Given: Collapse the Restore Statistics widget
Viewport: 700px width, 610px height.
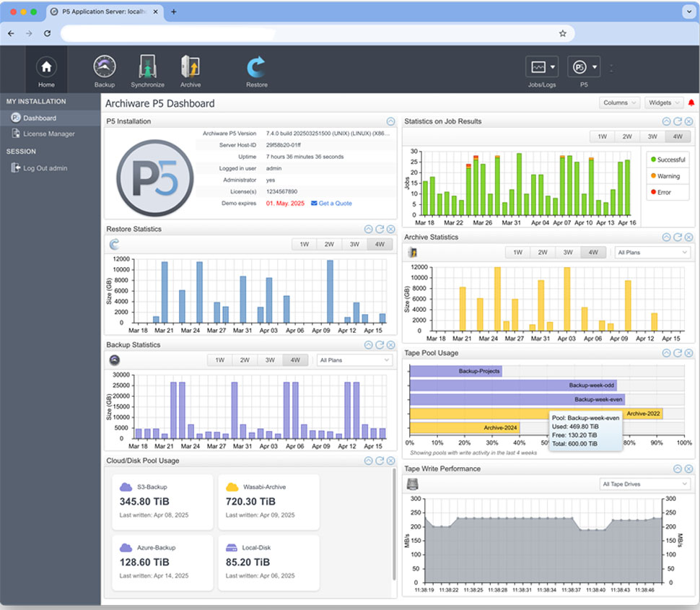Looking at the screenshot, I should click(x=368, y=229).
